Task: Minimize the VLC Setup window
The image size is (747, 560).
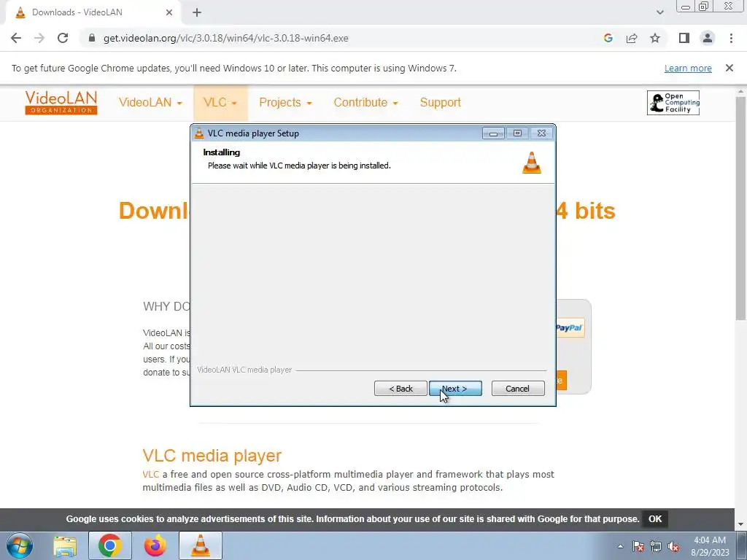Action: [x=493, y=133]
